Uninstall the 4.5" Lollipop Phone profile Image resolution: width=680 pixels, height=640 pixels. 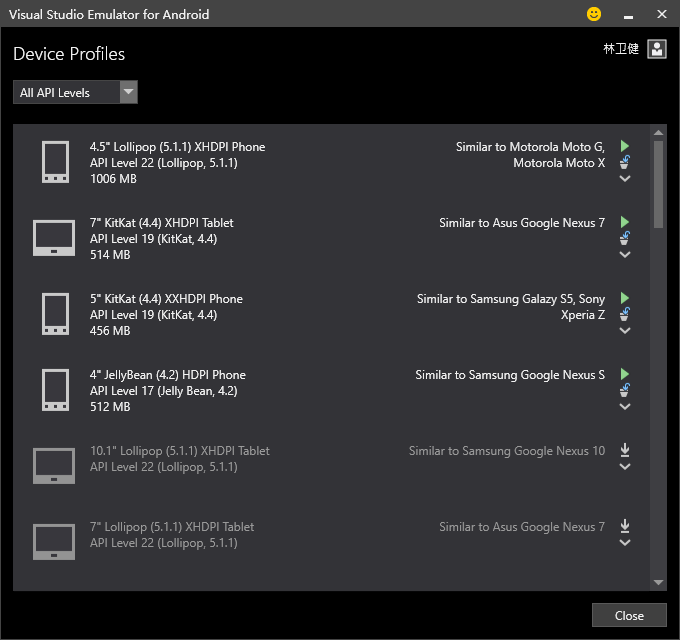click(x=624, y=162)
